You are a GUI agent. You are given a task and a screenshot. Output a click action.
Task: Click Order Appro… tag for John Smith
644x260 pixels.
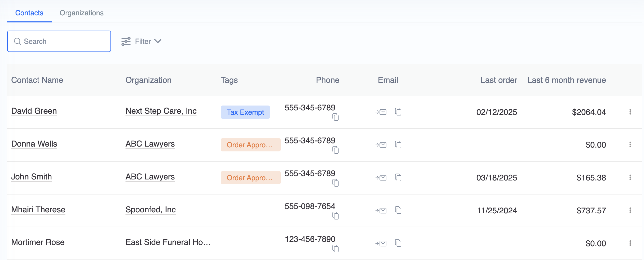pos(250,178)
